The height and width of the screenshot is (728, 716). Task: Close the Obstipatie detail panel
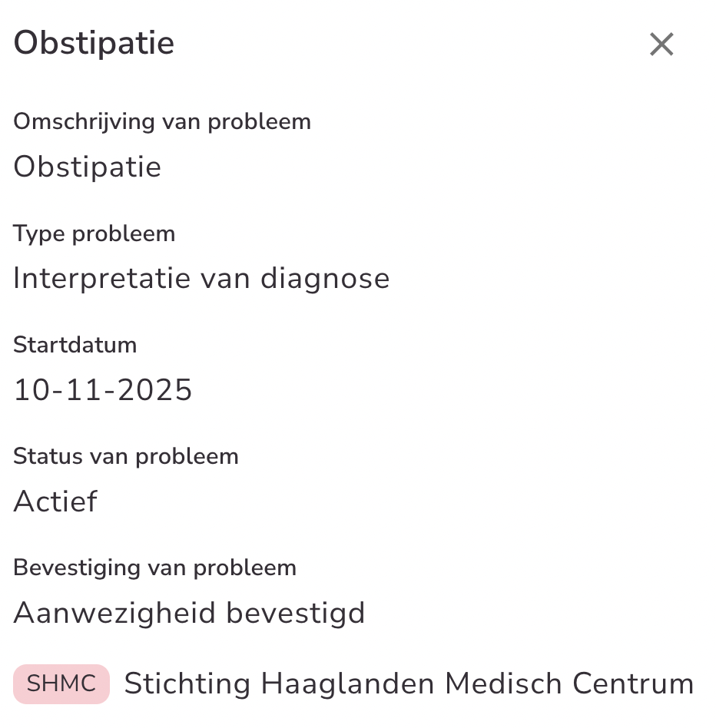[x=661, y=45]
